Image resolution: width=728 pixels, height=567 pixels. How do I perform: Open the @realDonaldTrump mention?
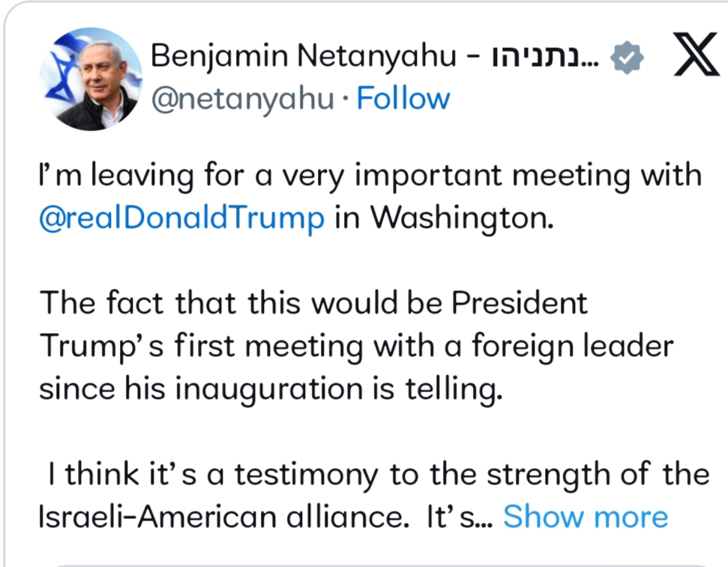pyautogui.click(x=181, y=217)
